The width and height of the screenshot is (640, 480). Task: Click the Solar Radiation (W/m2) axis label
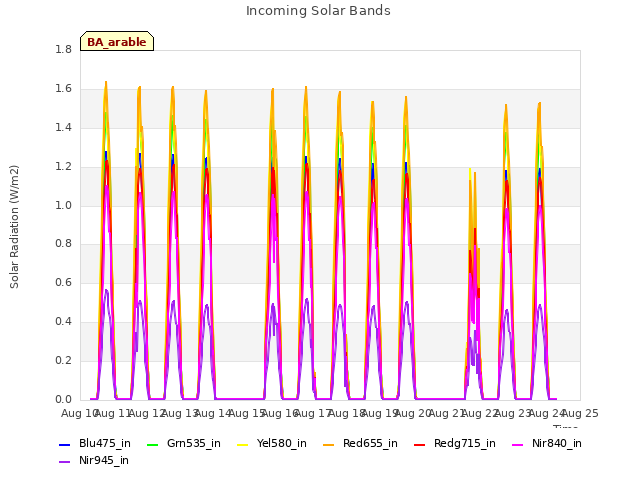[14, 227]
